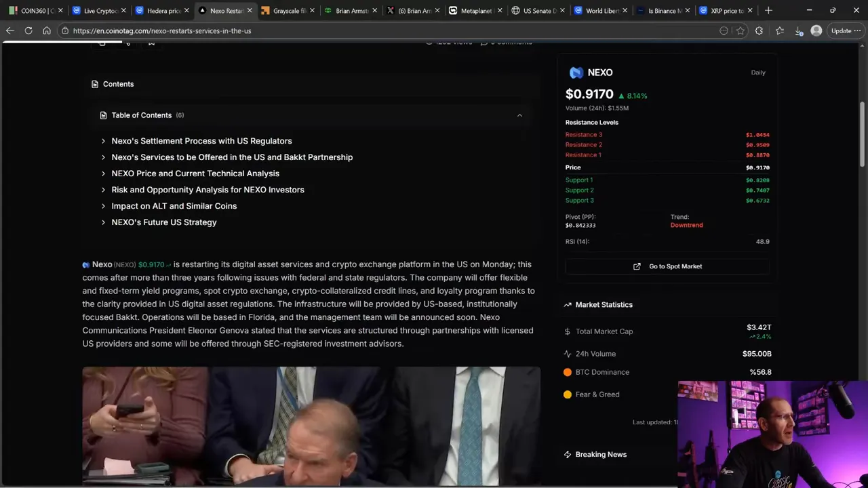Click the 24h Volume activity icon
Image resolution: width=868 pixels, height=488 pixels.
pyautogui.click(x=568, y=353)
